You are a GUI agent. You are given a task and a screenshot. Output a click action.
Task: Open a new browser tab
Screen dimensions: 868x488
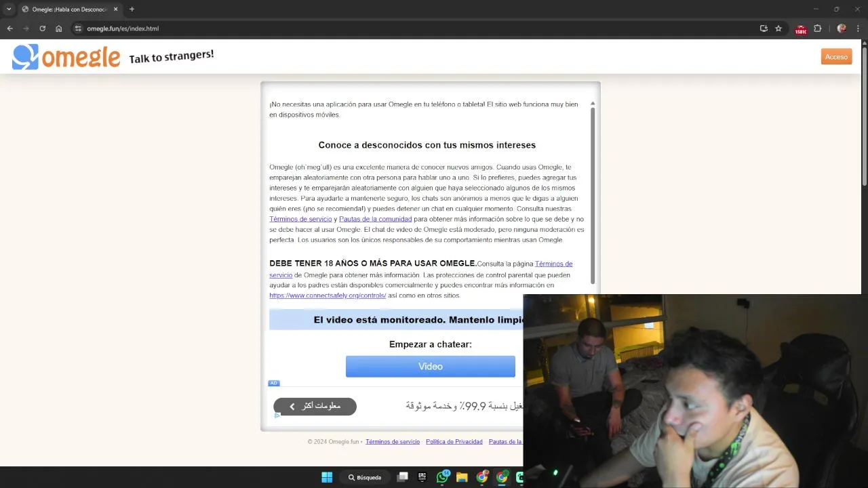pyautogui.click(x=132, y=9)
